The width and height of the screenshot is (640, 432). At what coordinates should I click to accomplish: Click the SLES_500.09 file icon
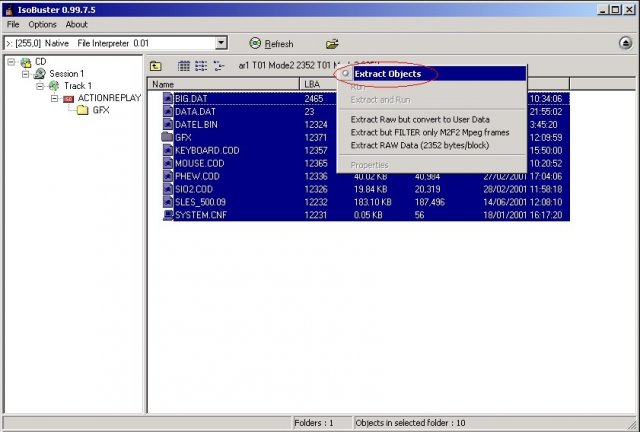[x=168, y=202]
